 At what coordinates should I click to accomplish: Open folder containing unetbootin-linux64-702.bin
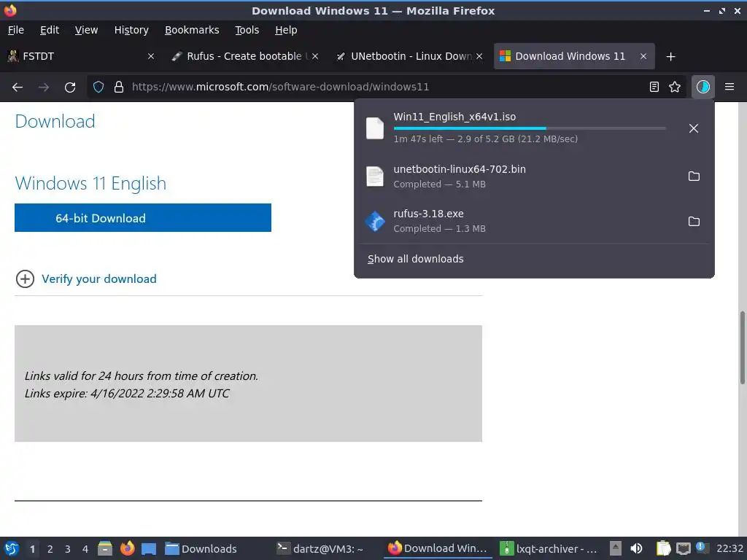(x=694, y=176)
